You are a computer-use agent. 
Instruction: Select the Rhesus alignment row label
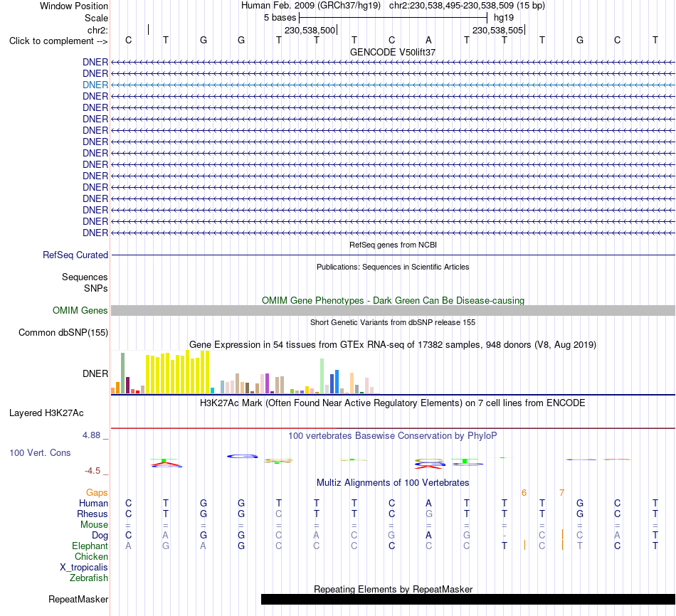[93, 514]
